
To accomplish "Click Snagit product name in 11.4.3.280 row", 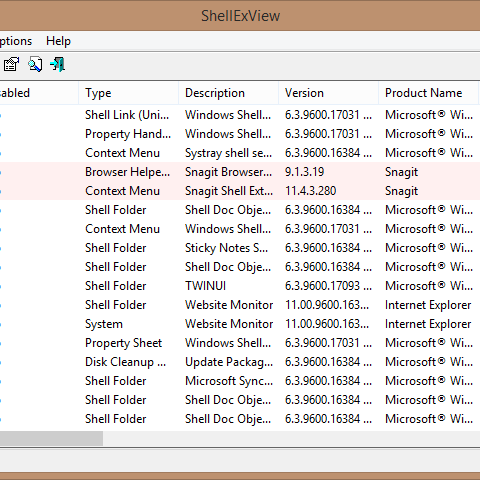I will [401, 191].
